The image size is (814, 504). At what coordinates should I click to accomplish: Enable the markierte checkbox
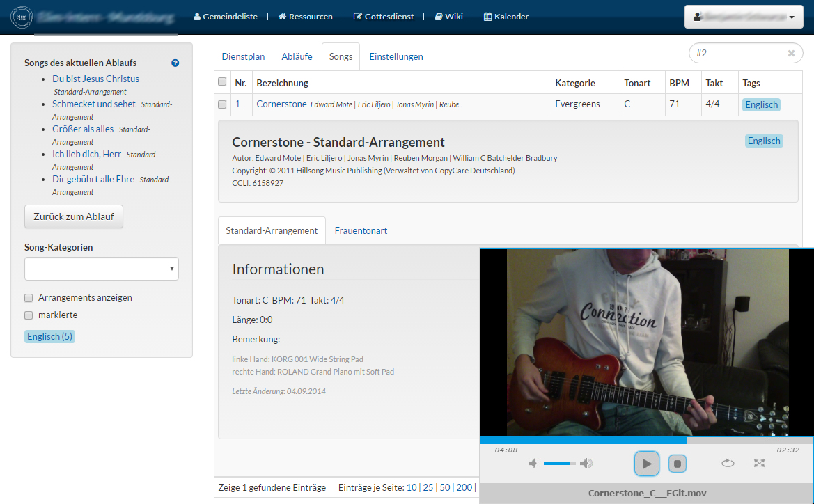pyautogui.click(x=29, y=315)
